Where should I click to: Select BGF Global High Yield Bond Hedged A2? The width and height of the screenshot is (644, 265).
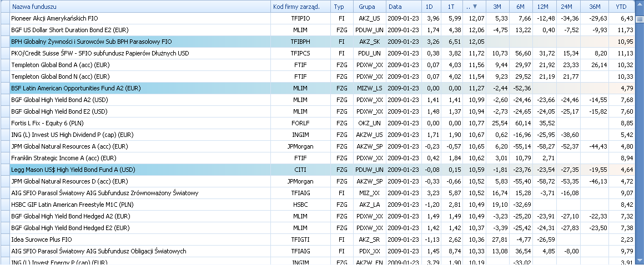click(323, 216)
